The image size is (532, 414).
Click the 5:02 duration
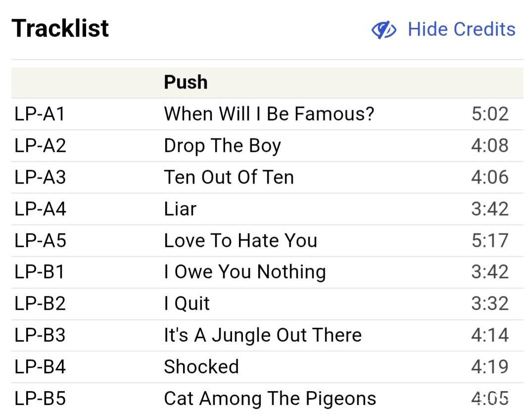coord(489,114)
